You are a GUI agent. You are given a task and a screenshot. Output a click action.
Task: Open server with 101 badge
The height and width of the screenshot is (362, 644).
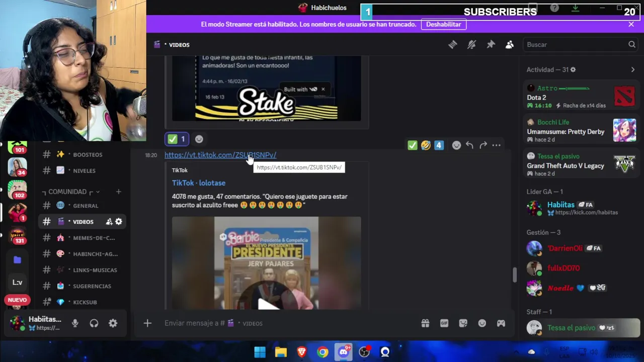point(17,147)
